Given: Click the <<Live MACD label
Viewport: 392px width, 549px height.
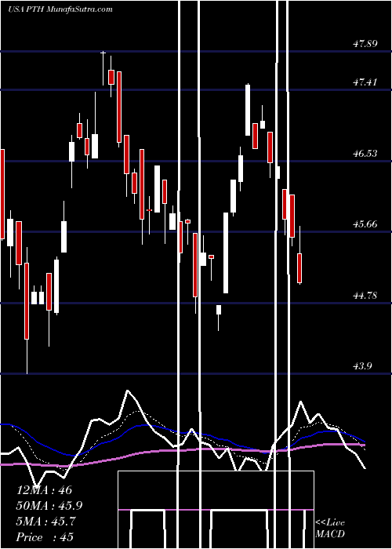Looking at the screenshot, I should pyautogui.click(x=330, y=528).
